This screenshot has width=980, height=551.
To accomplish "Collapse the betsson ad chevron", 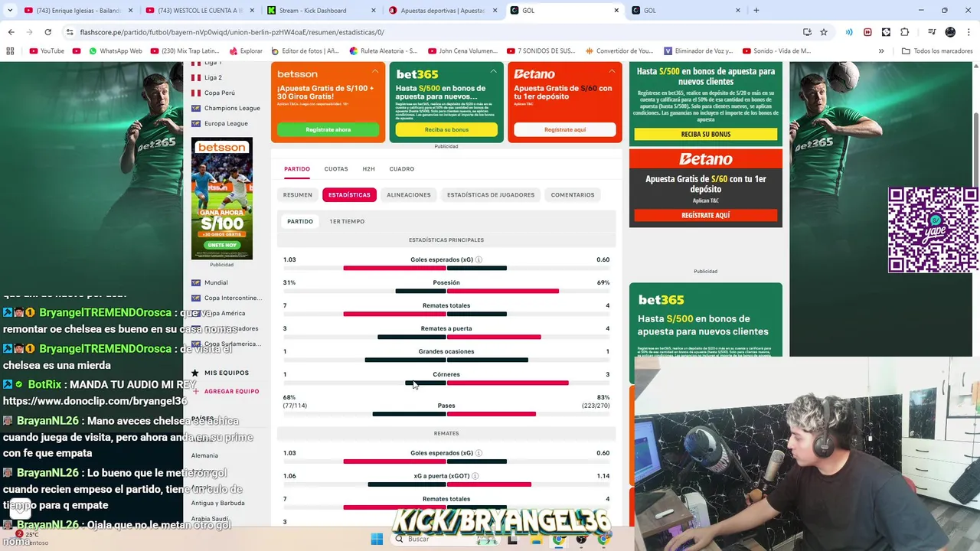I will pyautogui.click(x=375, y=71).
